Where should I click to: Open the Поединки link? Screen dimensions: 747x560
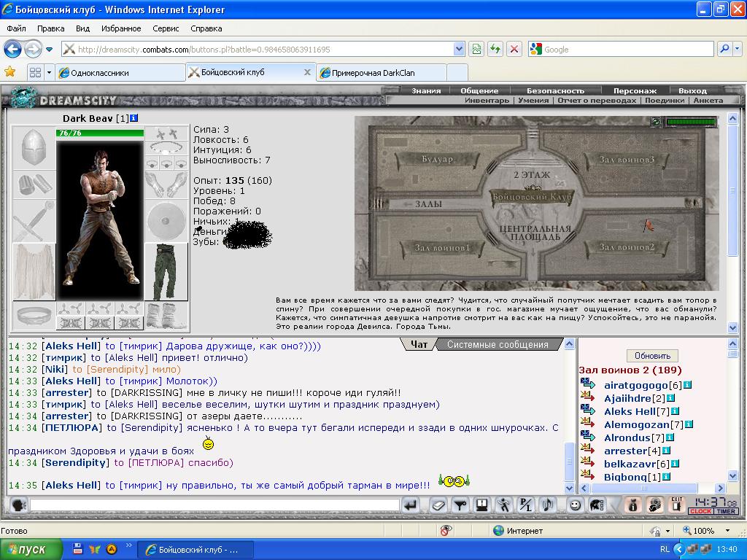664,101
